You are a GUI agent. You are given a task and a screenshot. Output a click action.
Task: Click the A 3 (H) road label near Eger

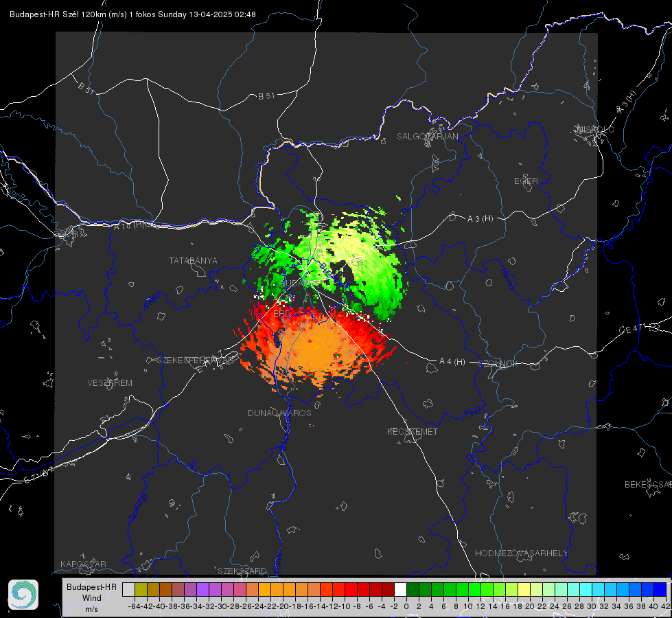480,219
